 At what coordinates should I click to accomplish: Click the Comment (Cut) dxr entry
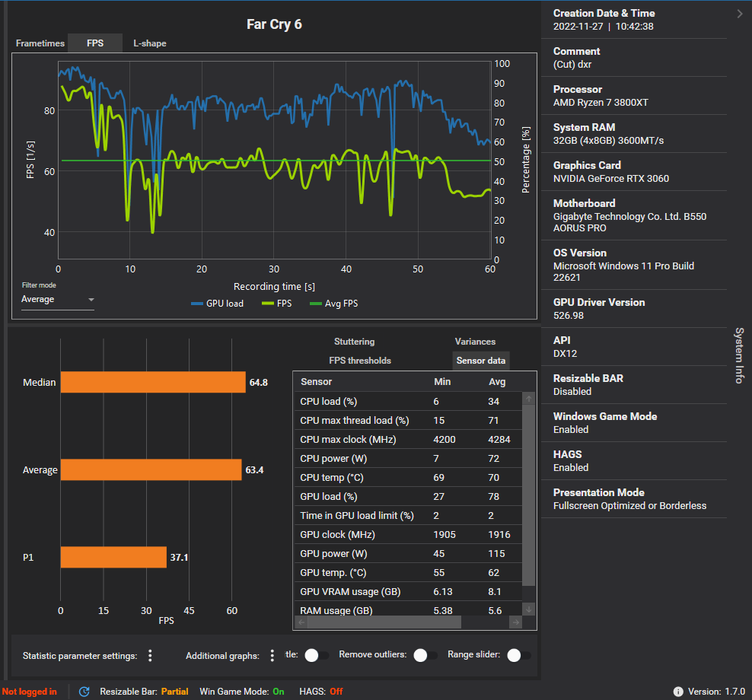point(634,58)
